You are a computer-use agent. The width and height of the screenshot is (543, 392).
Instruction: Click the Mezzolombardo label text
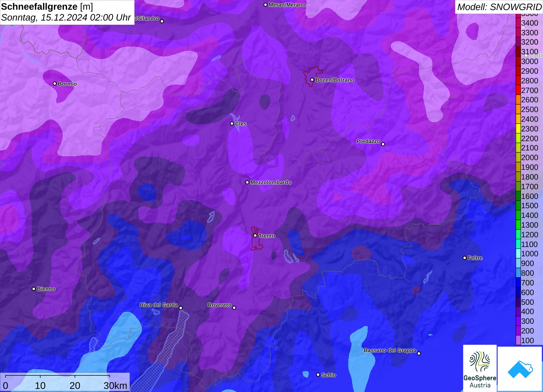click(x=271, y=182)
